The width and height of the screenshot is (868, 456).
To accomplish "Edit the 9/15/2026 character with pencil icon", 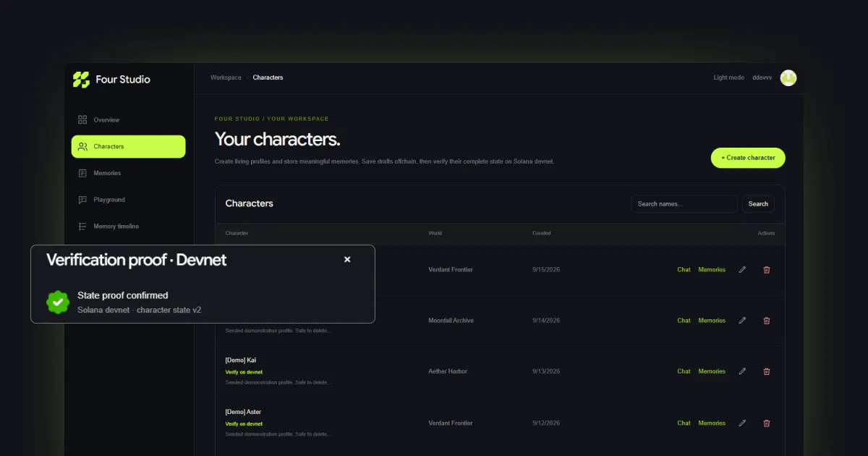I will coord(742,270).
